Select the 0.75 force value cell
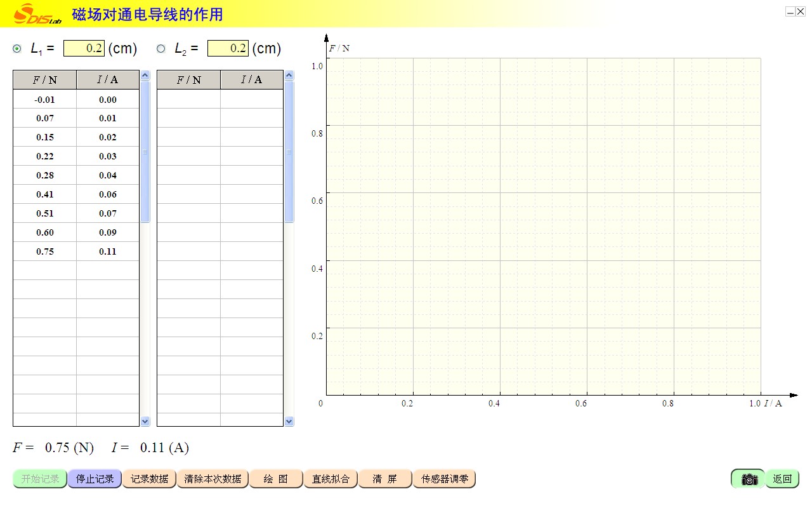Image resolution: width=812 pixels, height=508 pixels. [45, 251]
